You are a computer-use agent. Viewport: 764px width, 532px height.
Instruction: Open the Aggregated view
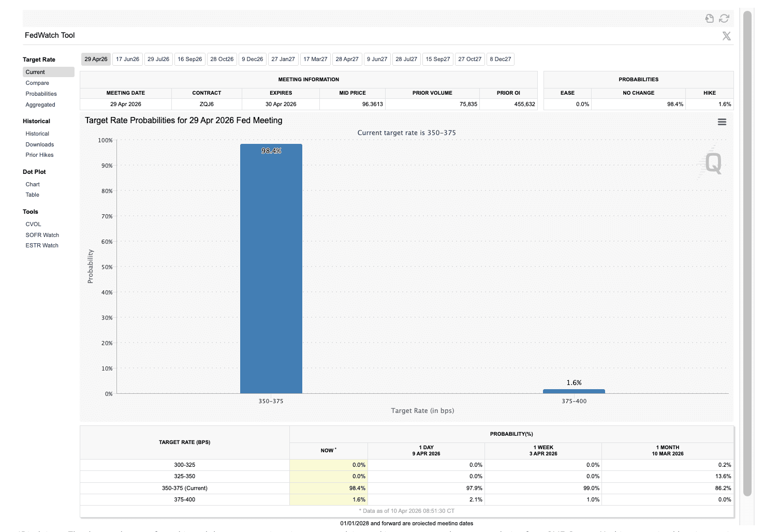40,105
